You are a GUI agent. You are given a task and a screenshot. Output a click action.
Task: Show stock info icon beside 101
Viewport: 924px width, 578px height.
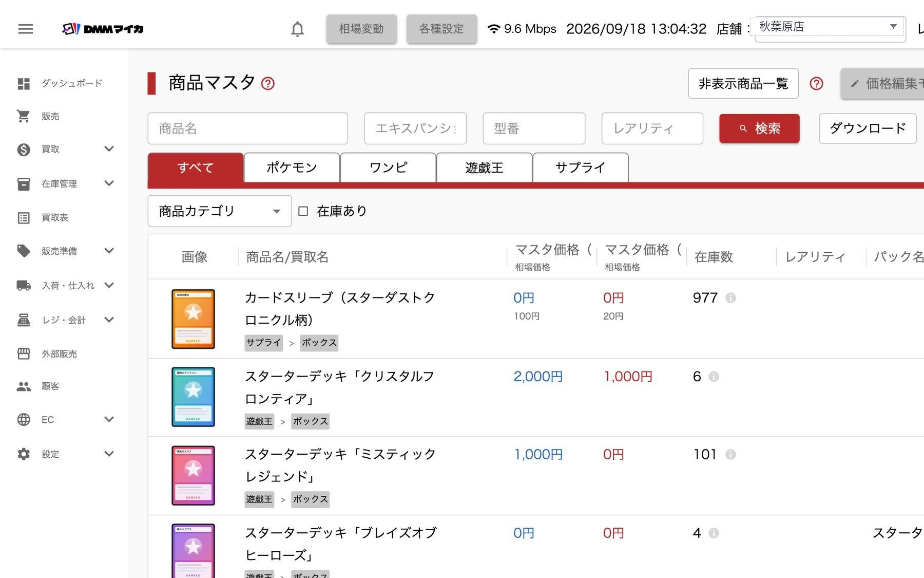(x=730, y=455)
